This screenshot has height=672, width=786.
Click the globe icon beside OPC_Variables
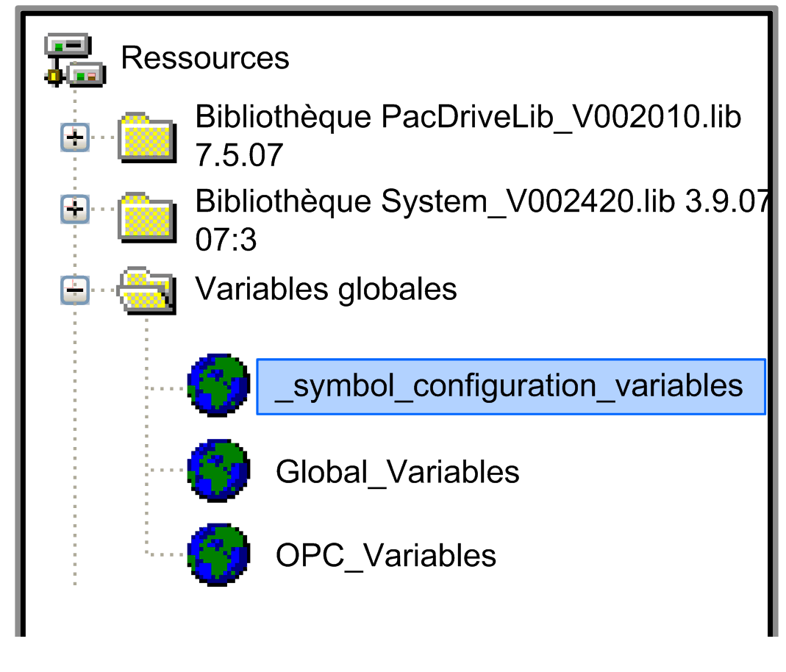[218, 555]
